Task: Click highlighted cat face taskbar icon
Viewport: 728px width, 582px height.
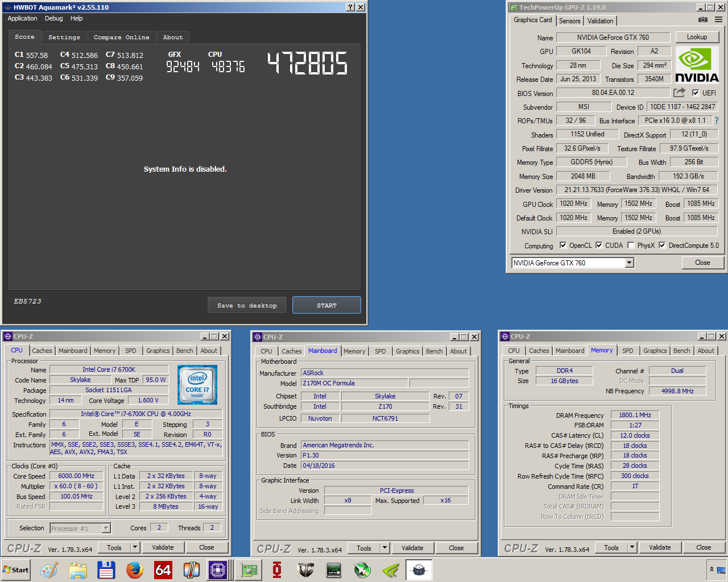Action: click(x=419, y=569)
